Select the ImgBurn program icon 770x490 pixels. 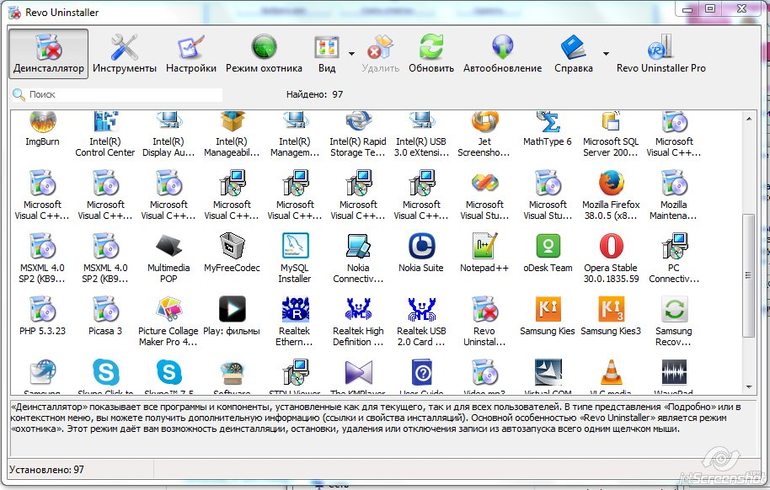[x=43, y=129]
